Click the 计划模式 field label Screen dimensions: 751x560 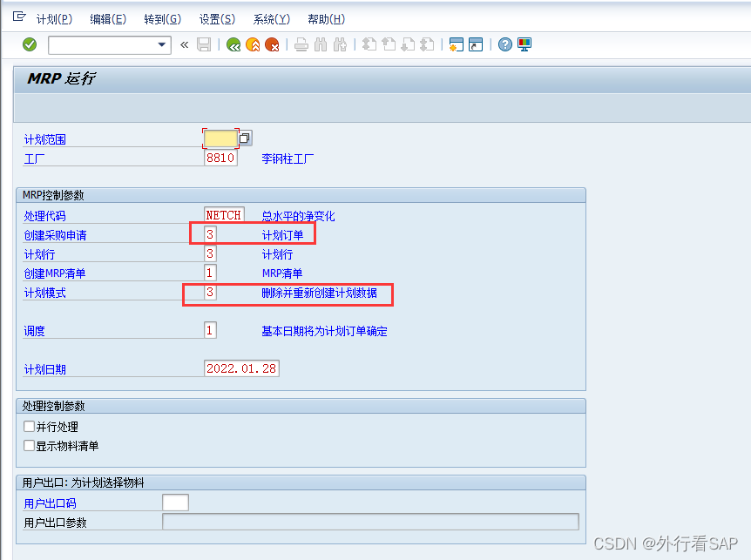pos(45,293)
